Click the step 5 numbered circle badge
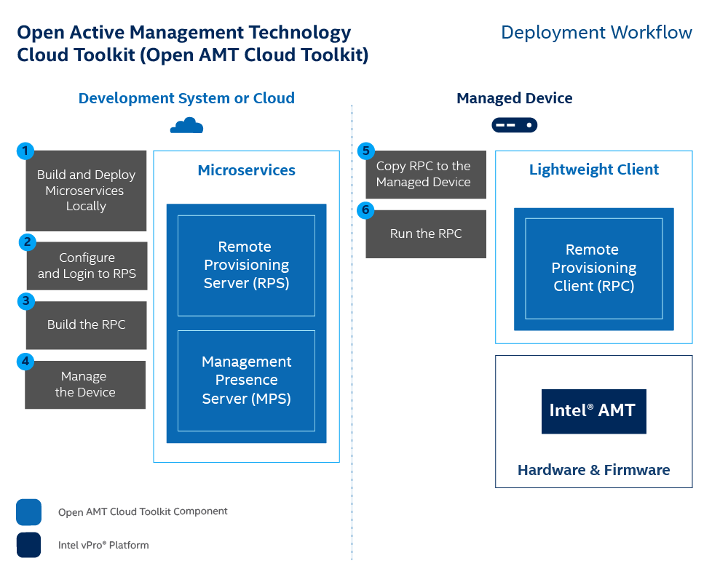 365,151
